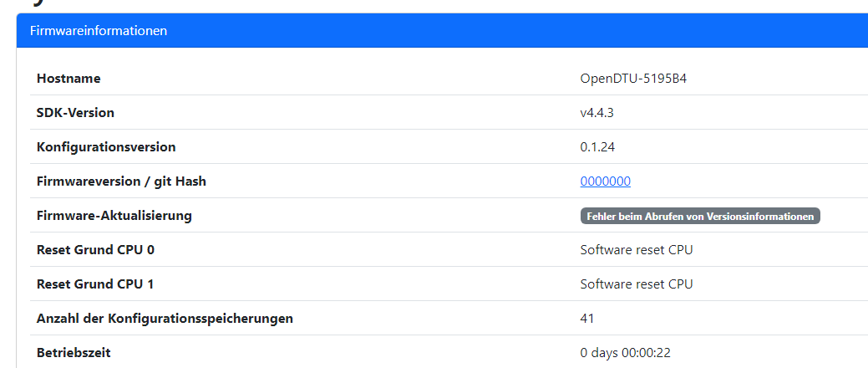Click the Firmware-Aktualisierung label
Screen dimensions: 868x368
coord(114,216)
